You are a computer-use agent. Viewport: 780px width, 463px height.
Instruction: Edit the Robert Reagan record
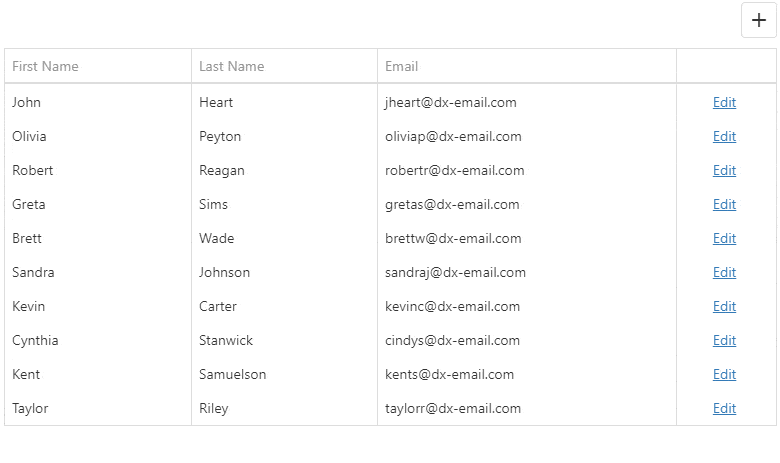coord(724,170)
